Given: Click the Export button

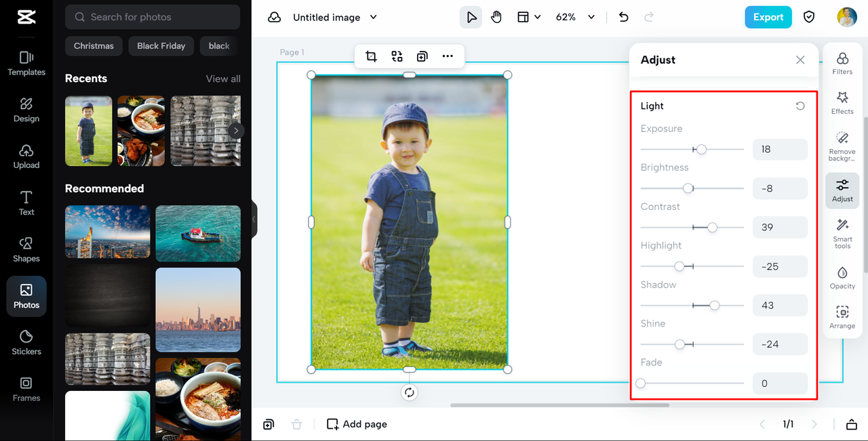Looking at the screenshot, I should [768, 17].
